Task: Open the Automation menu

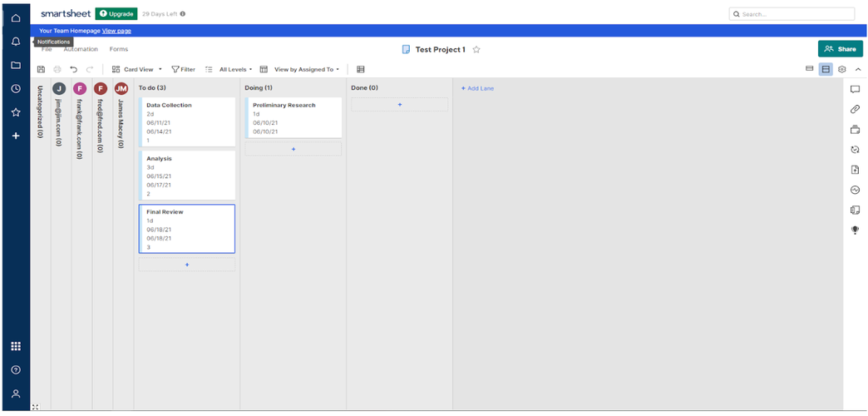Action: pyautogui.click(x=81, y=50)
